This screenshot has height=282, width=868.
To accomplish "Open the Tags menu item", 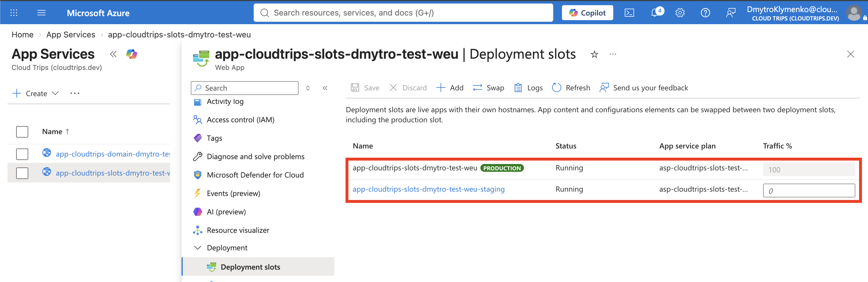I will click(x=214, y=138).
